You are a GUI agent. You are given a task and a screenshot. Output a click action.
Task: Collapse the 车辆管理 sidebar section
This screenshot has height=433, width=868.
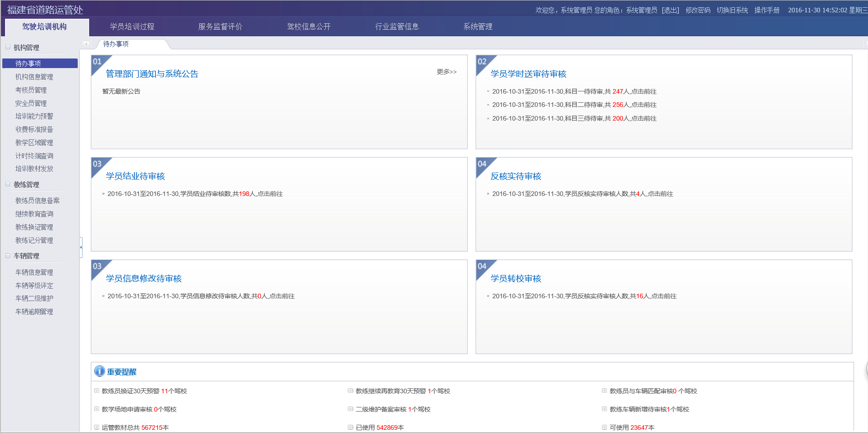[x=8, y=256]
